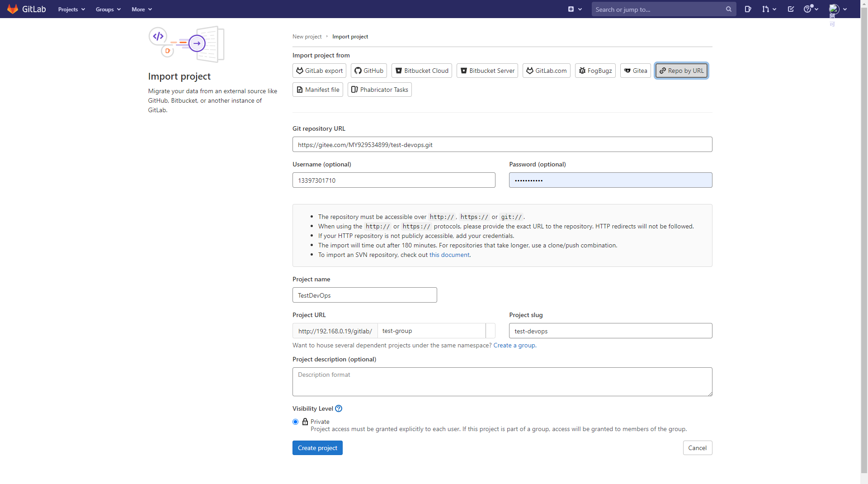Go to New project breadcrumb
868x484 pixels.
307,37
